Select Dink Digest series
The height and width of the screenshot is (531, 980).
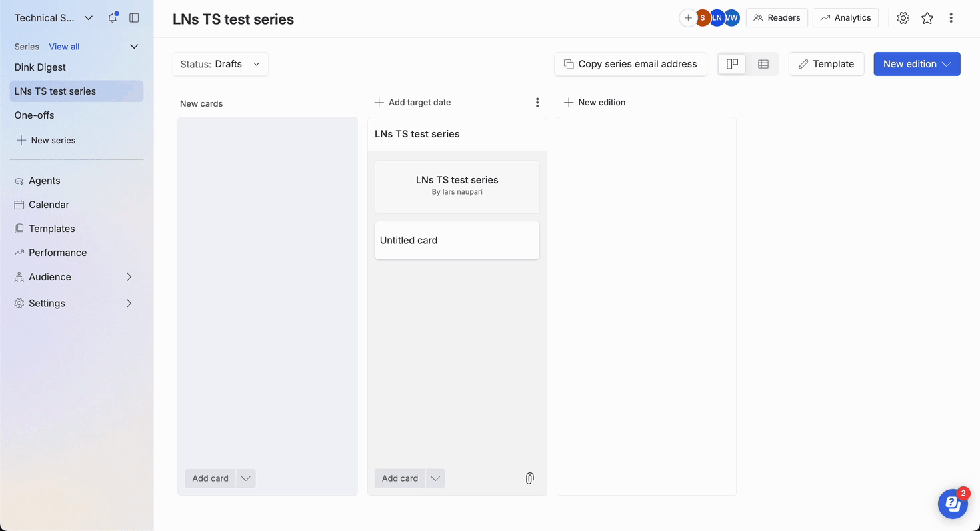click(40, 67)
